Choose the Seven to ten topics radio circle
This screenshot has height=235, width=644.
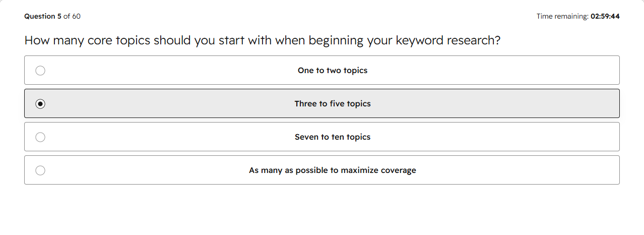tap(40, 137)
